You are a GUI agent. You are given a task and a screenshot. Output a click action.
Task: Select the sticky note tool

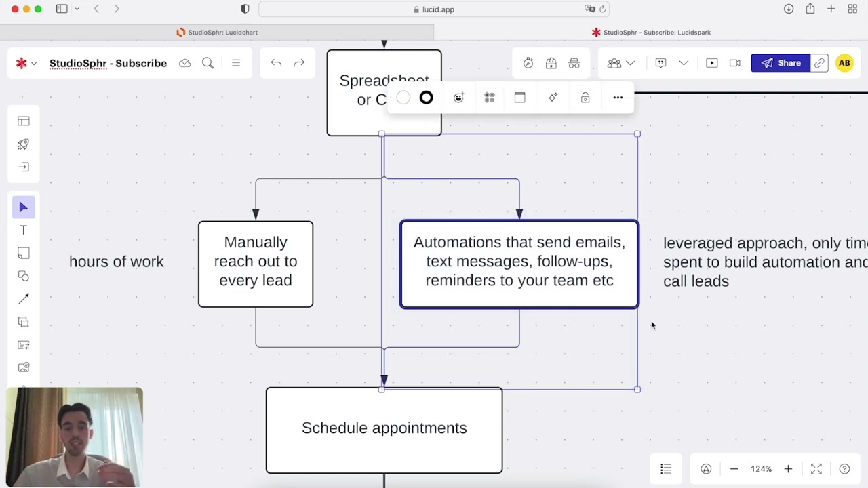point(24,253)
